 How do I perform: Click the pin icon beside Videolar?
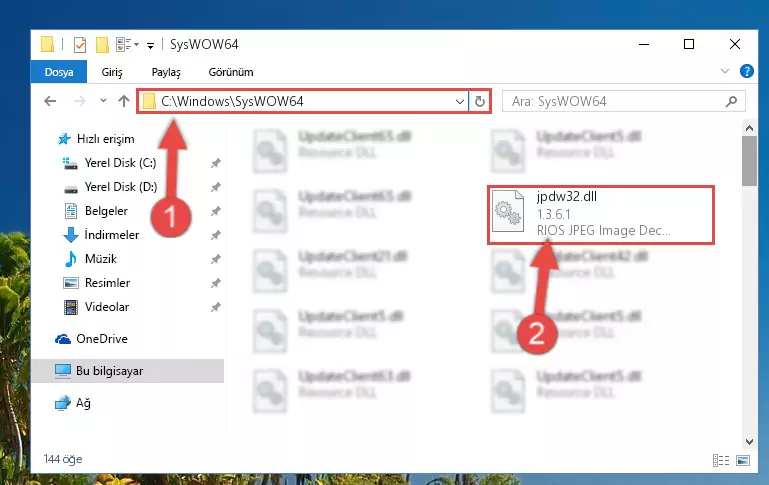point(215,307)
